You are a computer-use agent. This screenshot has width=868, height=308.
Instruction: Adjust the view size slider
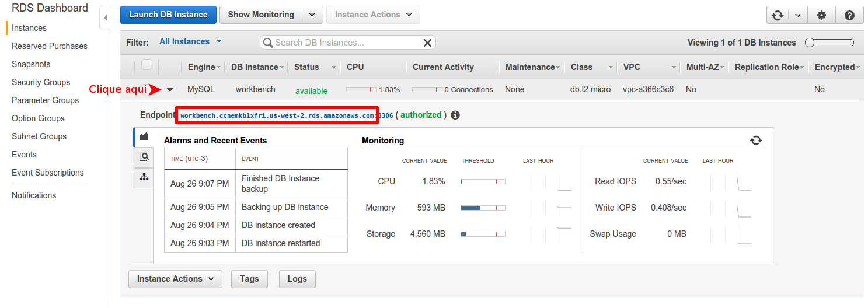(829, 43)
